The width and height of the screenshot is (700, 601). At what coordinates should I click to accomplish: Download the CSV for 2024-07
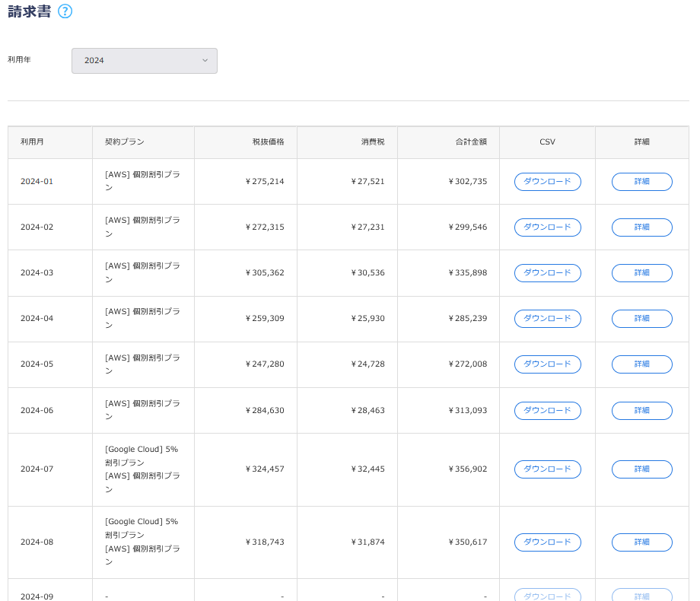(547, 469)
